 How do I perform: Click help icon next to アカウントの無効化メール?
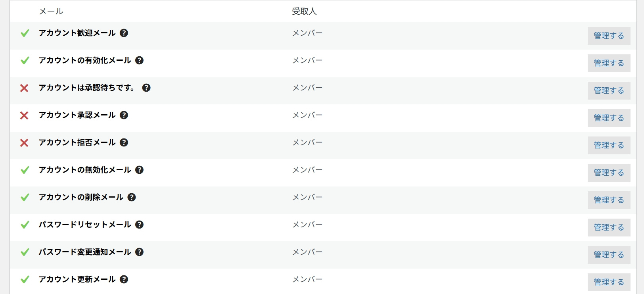coord(139,170)
